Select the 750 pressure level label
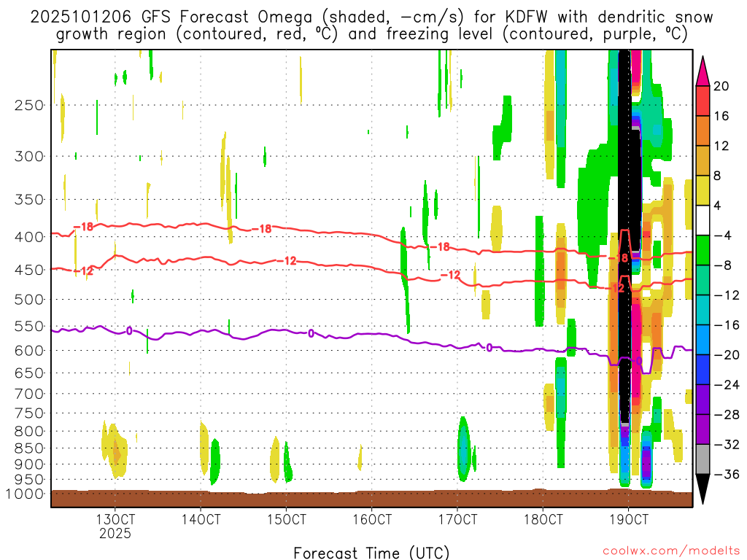 coord(29,413)
